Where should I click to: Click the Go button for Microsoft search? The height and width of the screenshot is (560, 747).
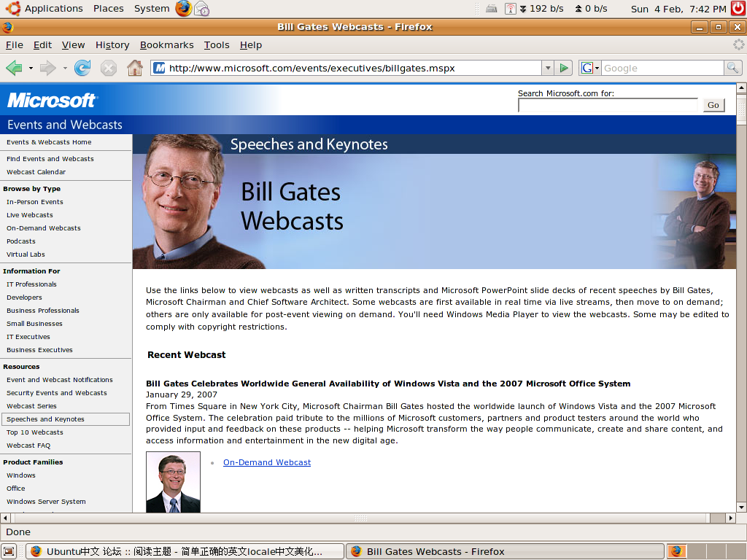(713, 105)
